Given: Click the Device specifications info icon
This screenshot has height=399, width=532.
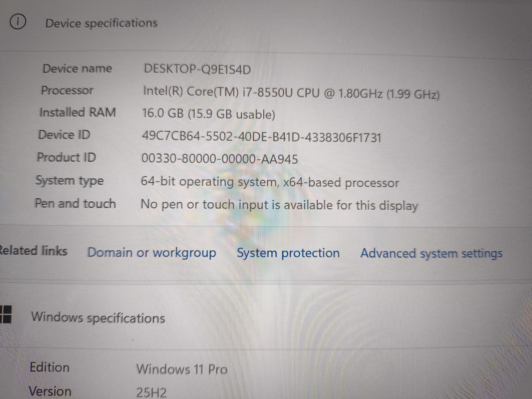Looking at the screenshot, I should click(x=18, y=22).
